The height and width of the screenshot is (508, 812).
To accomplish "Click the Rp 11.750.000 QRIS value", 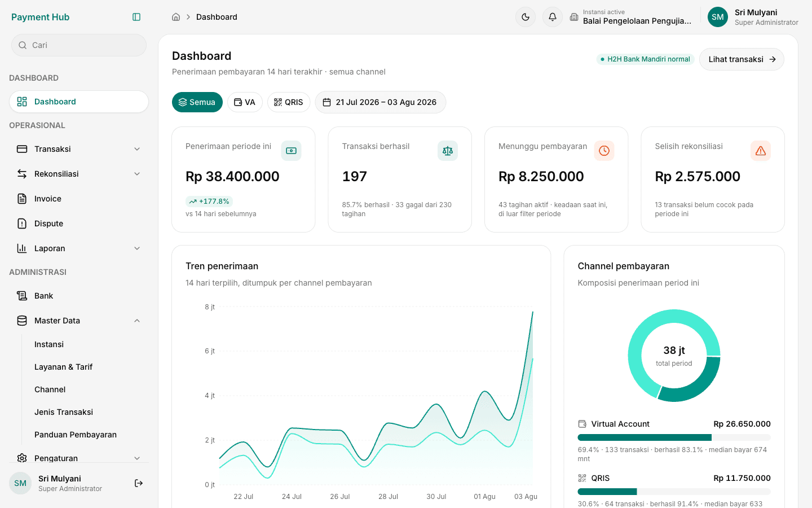I will point(742,478).
